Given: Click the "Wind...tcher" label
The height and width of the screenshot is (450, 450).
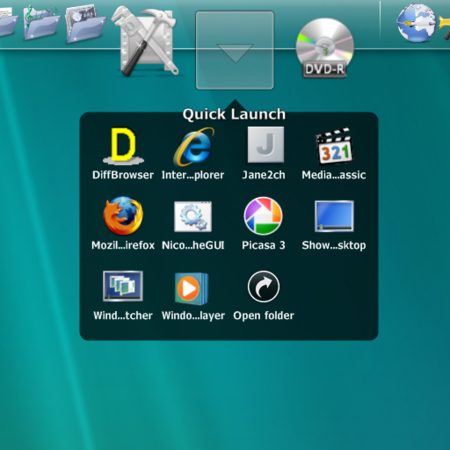Looking at the screenshot, I should pyautogui.click(x=123, y=315).
